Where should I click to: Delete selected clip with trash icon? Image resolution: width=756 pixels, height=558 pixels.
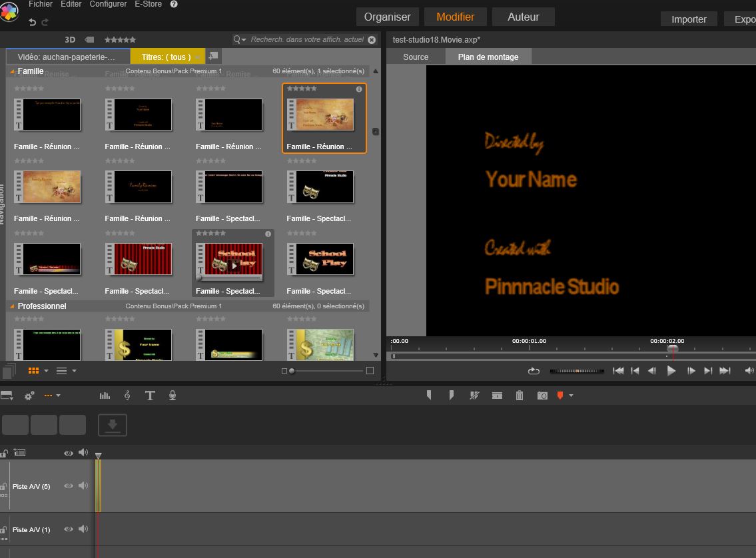pos(520,396)
